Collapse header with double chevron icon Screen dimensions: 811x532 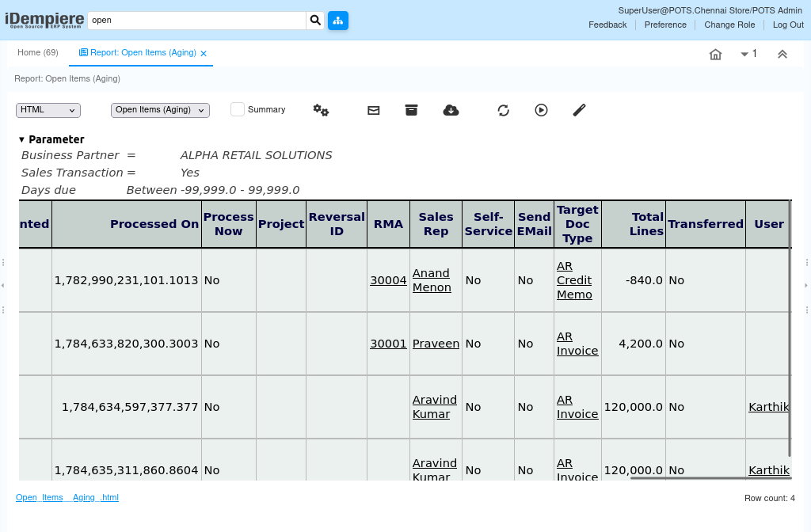click(782, 54)
